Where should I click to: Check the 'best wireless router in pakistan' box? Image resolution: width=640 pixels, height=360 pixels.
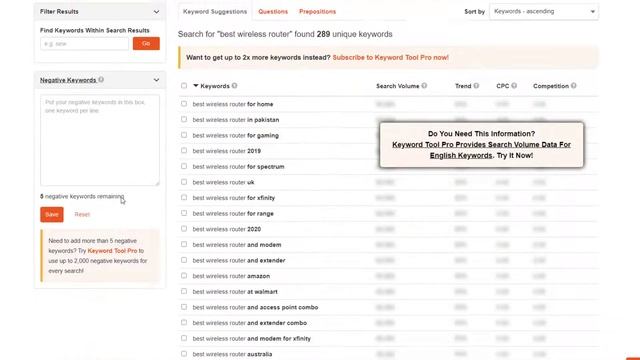coord(184,119)
